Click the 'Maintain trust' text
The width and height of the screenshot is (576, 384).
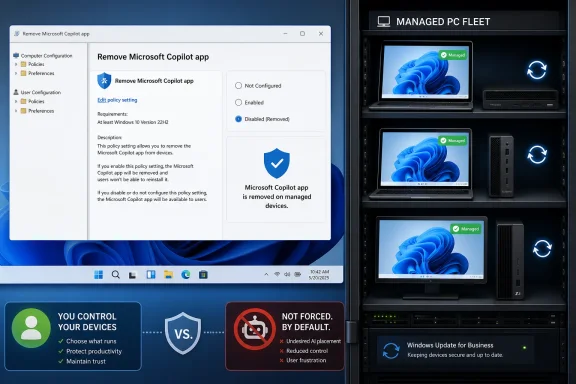coord(86,361)
